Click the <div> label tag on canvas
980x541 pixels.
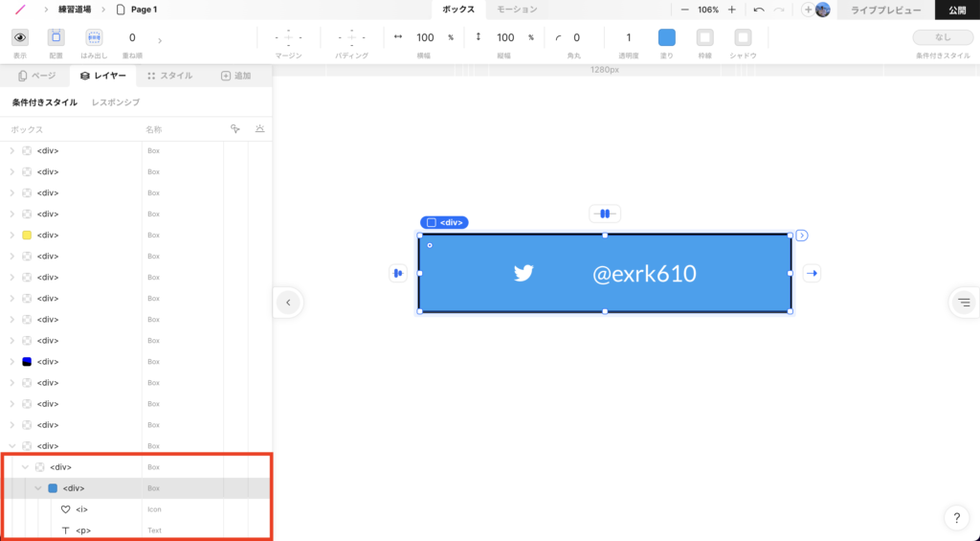(444, 223)
